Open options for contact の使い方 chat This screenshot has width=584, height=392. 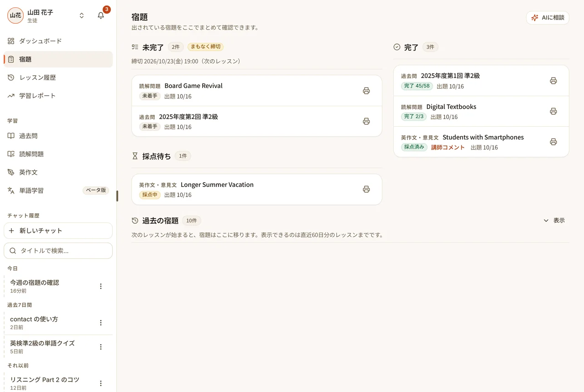coord(101,323)
